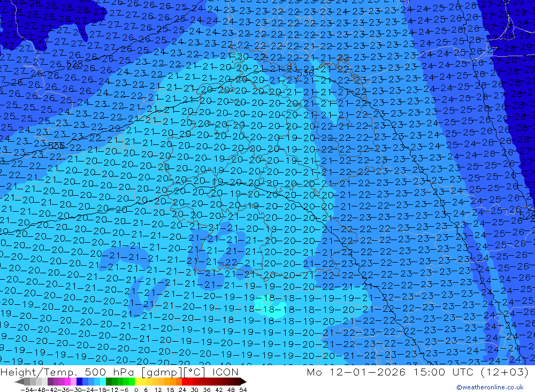Select the -12 legend scale label
535x392 pixels.
pos(112,390)
